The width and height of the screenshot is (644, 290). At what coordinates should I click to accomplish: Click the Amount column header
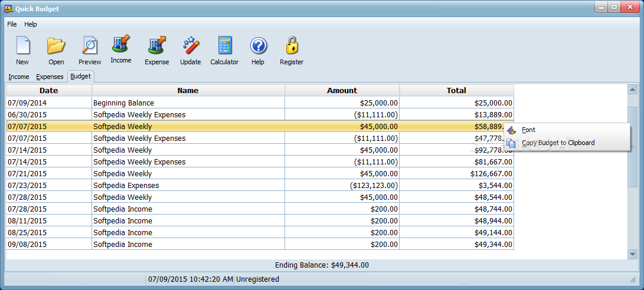pos(342,91)
